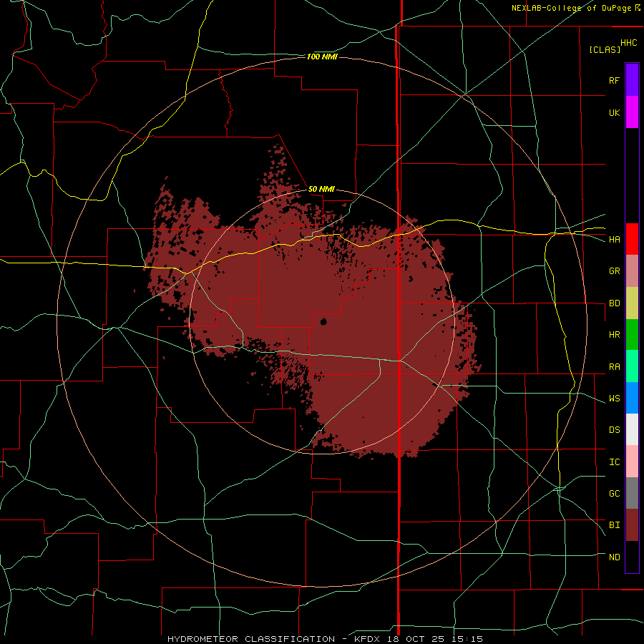Click the RF legend label
This screenshot has width=644, height=644.
614,80
